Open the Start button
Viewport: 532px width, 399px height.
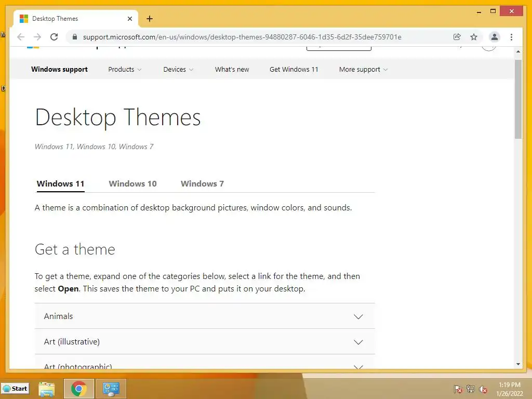pos(15,389)
